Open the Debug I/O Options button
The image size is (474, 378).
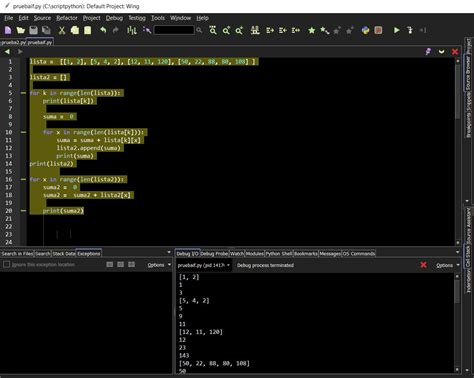pyautogui.click(x=448, y=265)
